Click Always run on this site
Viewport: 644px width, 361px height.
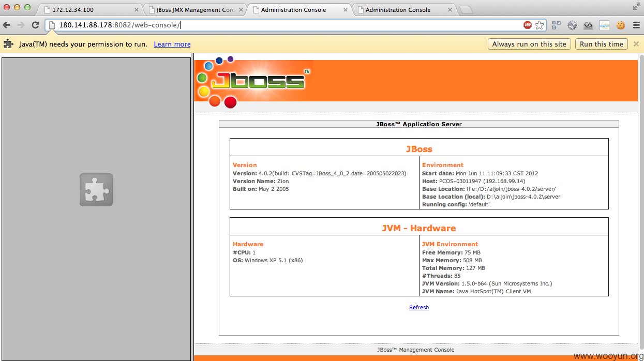click(529, 44)
